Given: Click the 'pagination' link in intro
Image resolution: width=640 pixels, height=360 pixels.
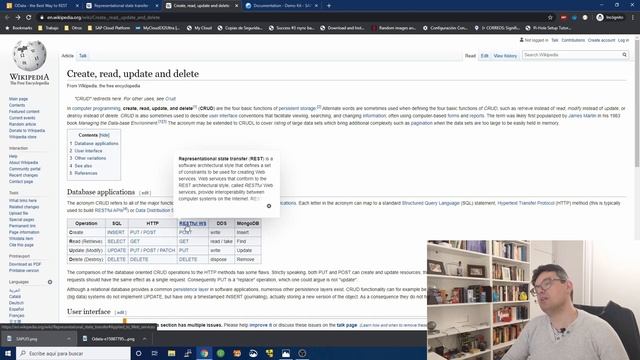Looking at the screenshot, I should coord(422,123).
